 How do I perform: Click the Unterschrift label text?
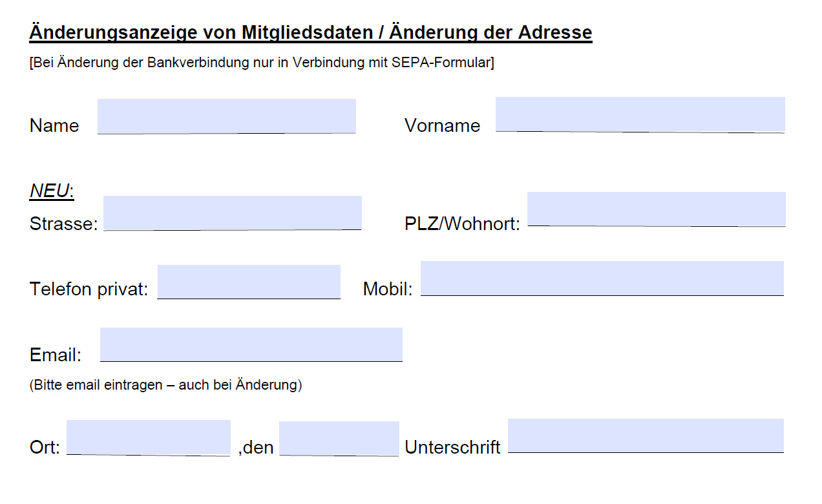pos(452,446)
